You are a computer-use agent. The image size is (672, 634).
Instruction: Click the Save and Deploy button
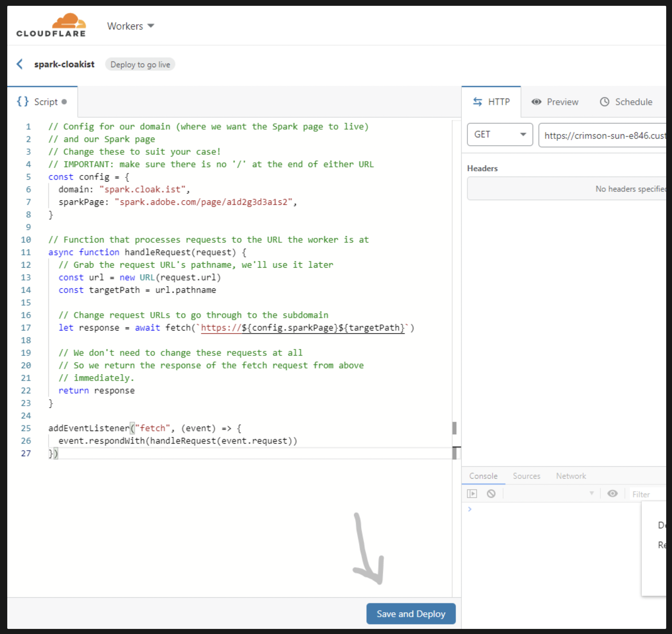tap(411, 614)
